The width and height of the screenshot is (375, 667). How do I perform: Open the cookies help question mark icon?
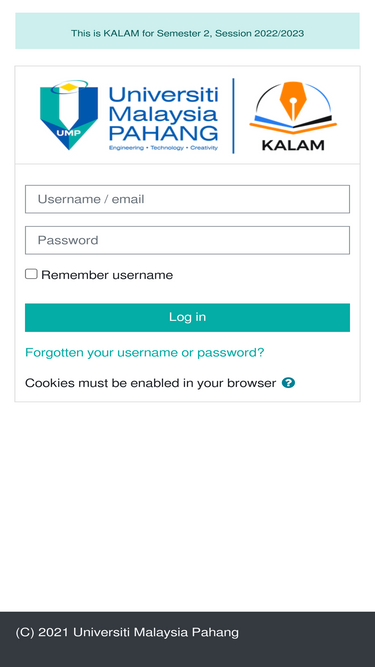point(288,383)
